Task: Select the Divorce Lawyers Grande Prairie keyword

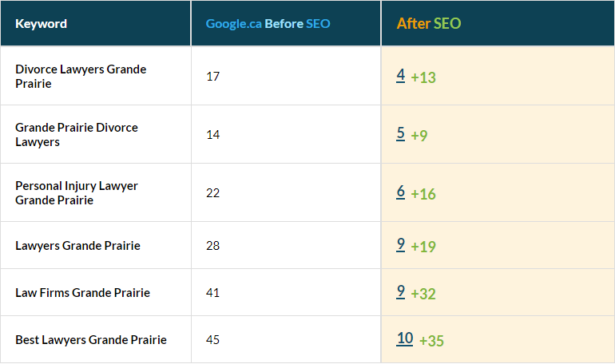Action: pos(81,76)
